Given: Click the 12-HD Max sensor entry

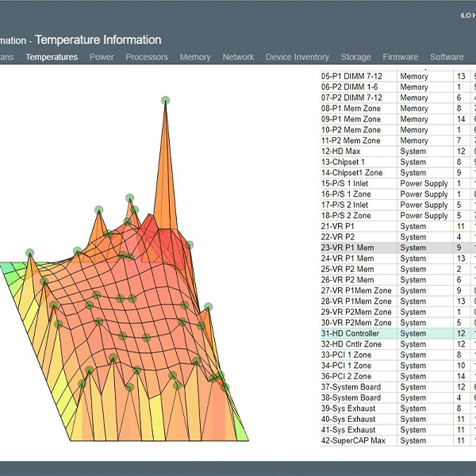Looking at the screenshot, I should (341, 151).
